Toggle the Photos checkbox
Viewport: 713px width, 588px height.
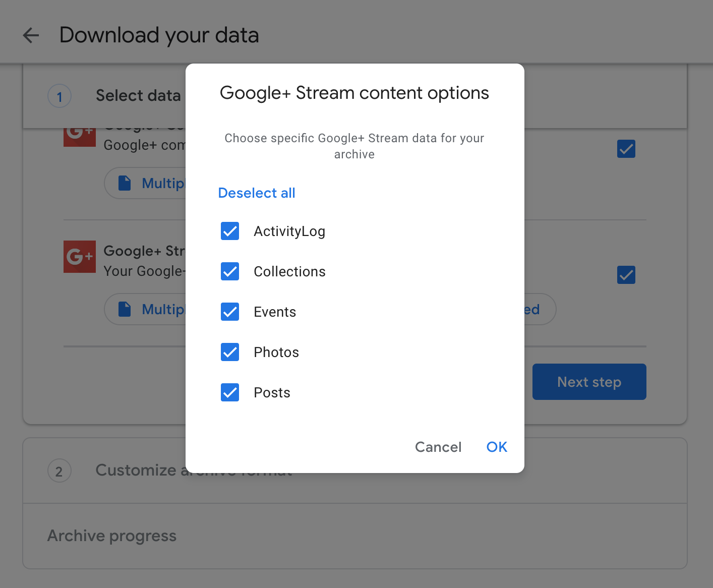point(230,352)
